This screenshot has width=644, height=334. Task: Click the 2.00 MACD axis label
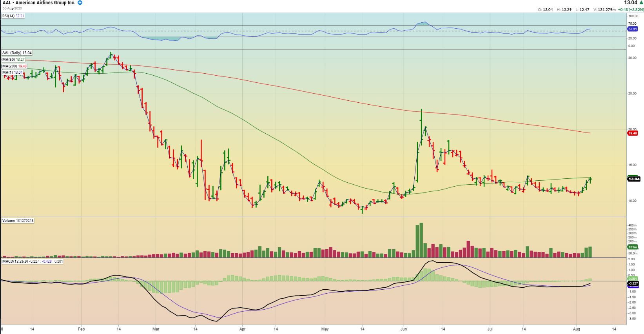631,259
